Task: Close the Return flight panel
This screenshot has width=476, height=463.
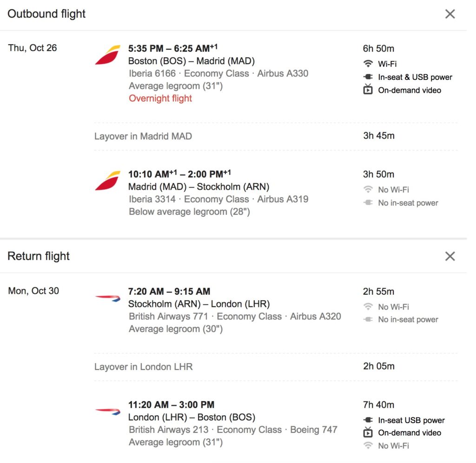Action: click(x=450, y=256)
